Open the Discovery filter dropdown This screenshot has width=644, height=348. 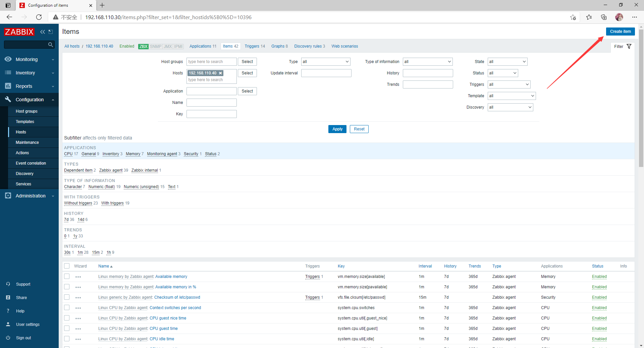click(510, 107)
